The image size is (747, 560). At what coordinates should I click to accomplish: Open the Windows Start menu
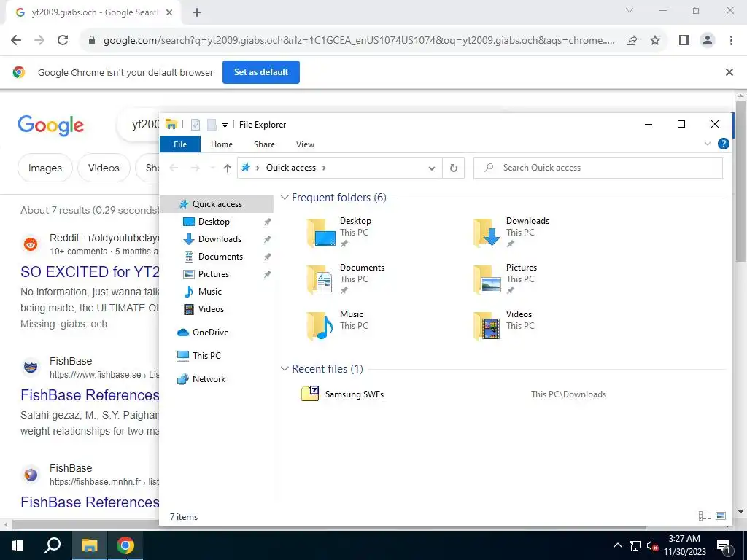[18, 545]
